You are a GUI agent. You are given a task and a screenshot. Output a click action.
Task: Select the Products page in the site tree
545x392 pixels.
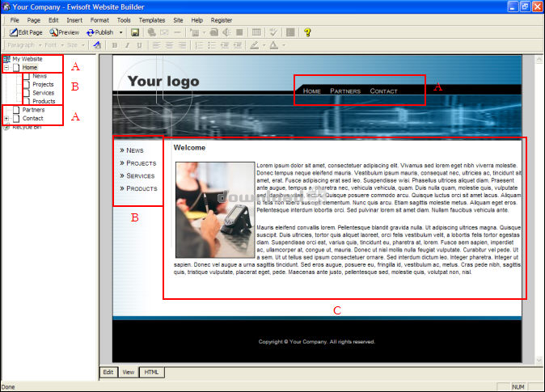(x=44, y=101)
